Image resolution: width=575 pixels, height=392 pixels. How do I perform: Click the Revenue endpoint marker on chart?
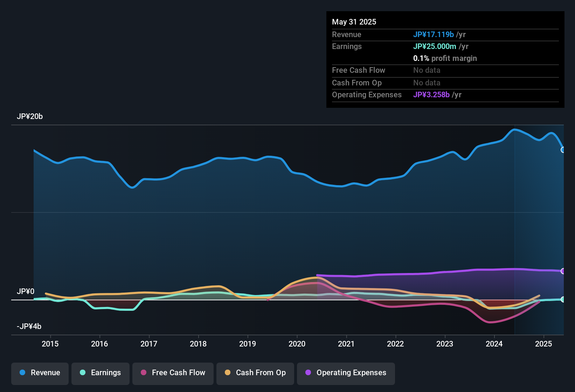click(x=563, y=150)
